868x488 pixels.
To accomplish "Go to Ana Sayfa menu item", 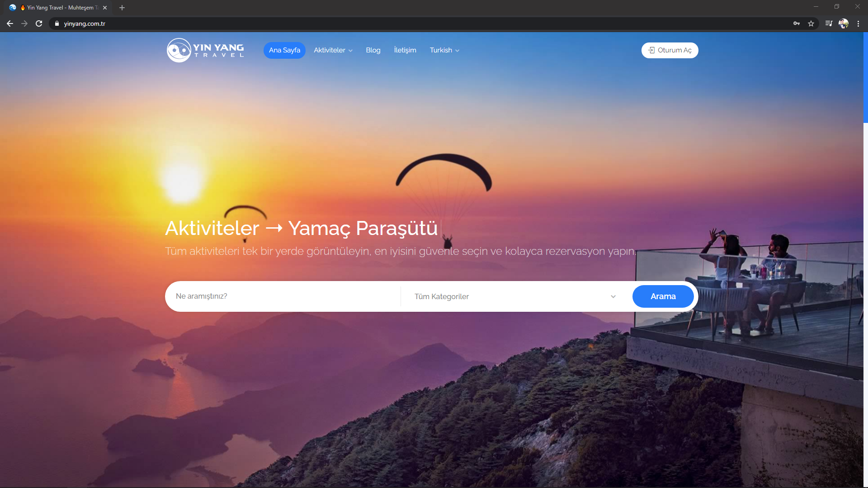I will (284, 50).
